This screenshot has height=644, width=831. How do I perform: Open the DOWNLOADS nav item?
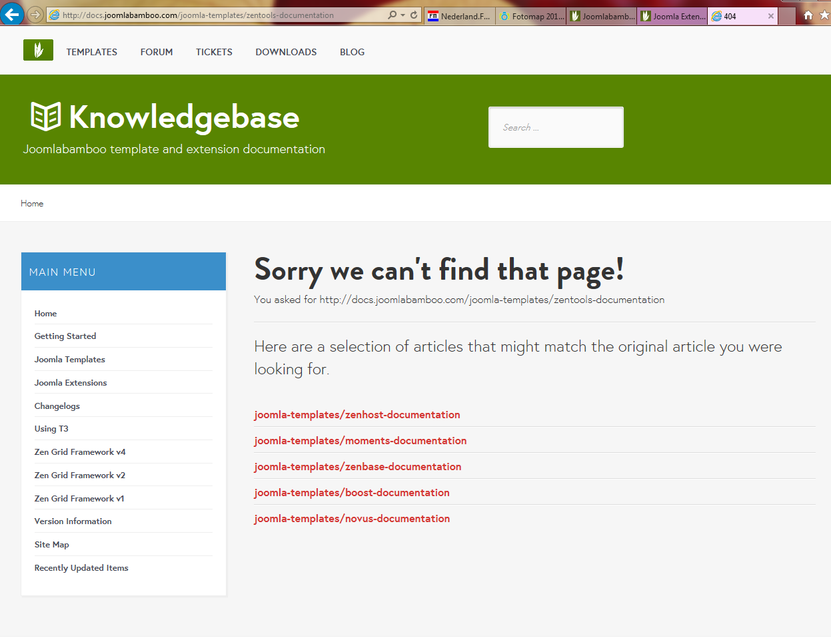pyautogui.click(x=286, y=52)
